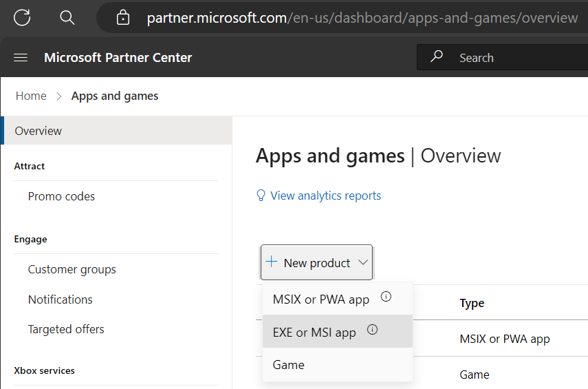
Task: Open View analytics reports link
Action: (325, 196)
